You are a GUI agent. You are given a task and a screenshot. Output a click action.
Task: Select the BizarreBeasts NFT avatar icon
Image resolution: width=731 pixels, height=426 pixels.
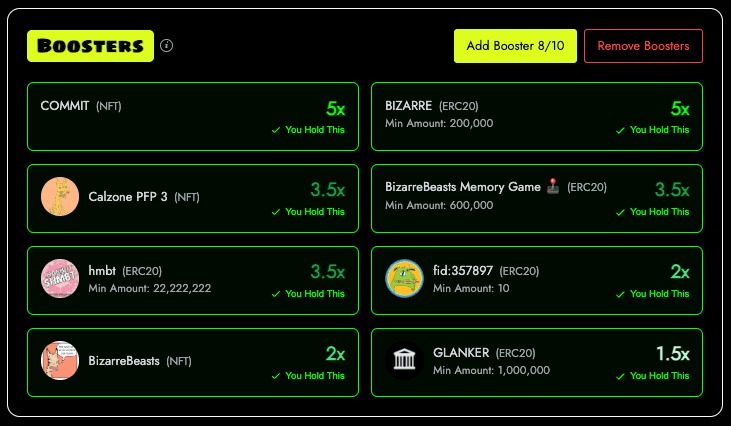(x=60, y=361)
